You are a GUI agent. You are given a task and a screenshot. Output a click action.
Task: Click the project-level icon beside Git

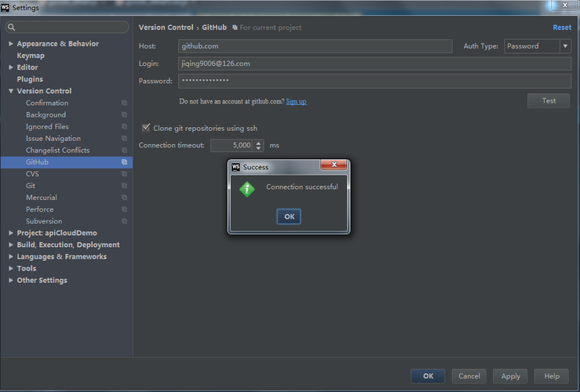coord(124,186)
